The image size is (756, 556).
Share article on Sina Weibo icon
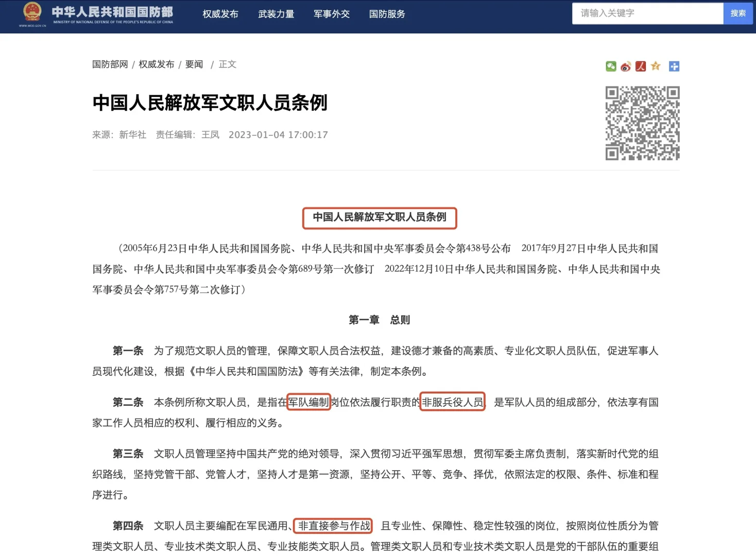pyautogui.click(x=626, y=66)
